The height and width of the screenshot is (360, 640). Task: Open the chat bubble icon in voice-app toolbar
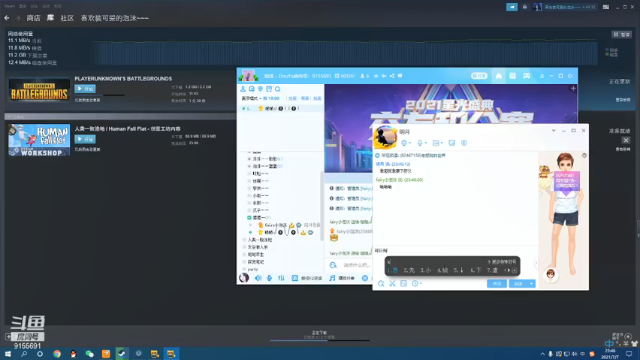[x=252, y=89]
